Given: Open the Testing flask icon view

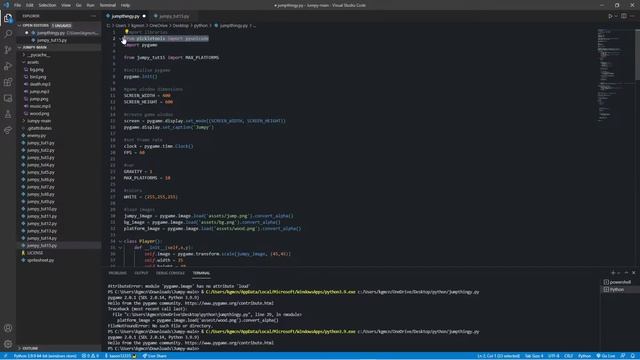Looking at the screenshot, I should click(8, 114).
